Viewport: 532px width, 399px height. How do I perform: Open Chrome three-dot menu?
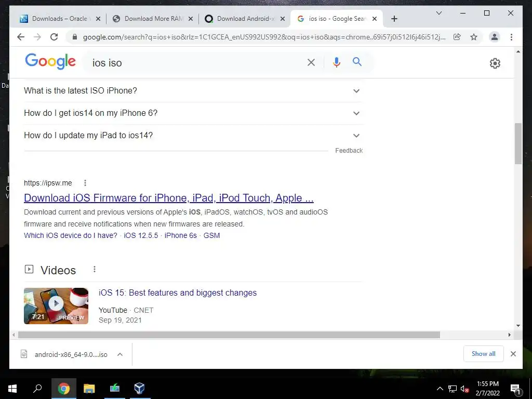(511, 37)
